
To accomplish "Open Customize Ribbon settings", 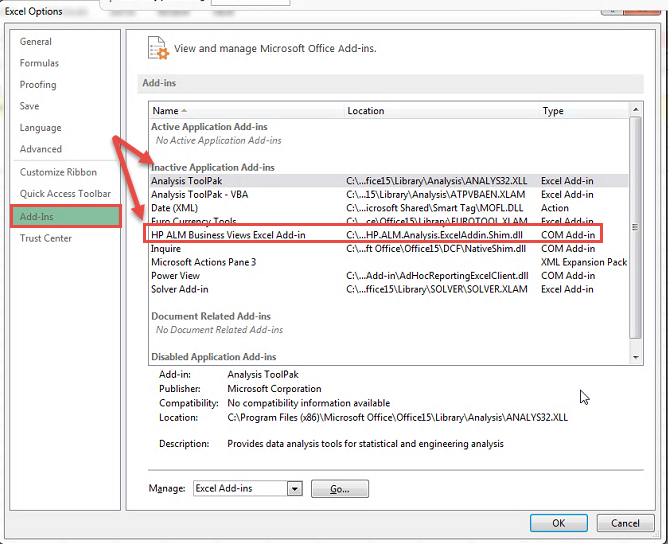I will (58, 172).
